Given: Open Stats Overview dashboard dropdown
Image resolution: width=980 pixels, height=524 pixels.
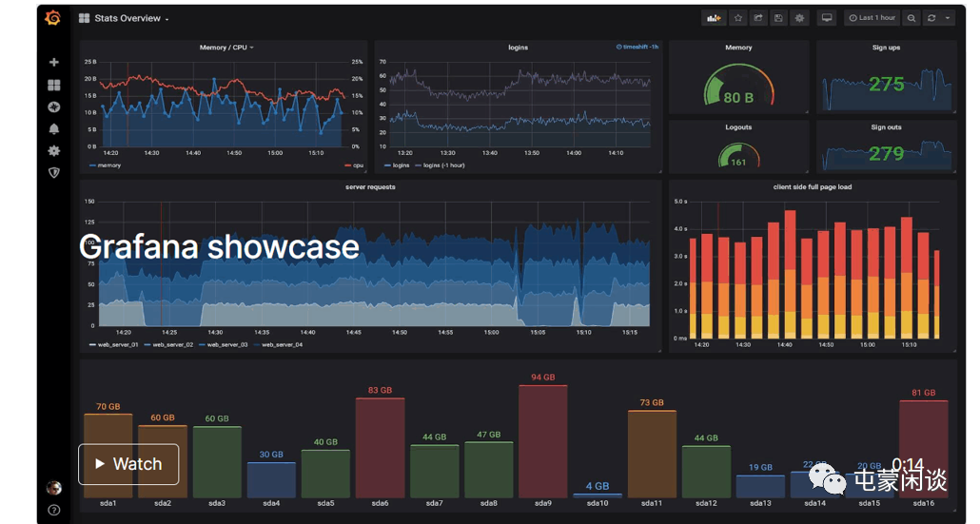Looking at the screenshot, I should pyautogui.click(x=132, y=19).
